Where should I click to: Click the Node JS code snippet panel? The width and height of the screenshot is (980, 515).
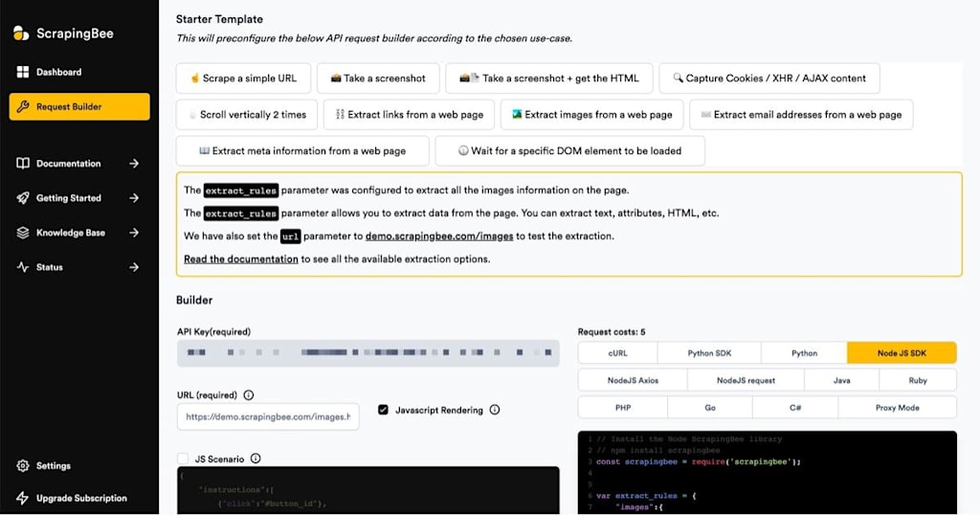767,473
